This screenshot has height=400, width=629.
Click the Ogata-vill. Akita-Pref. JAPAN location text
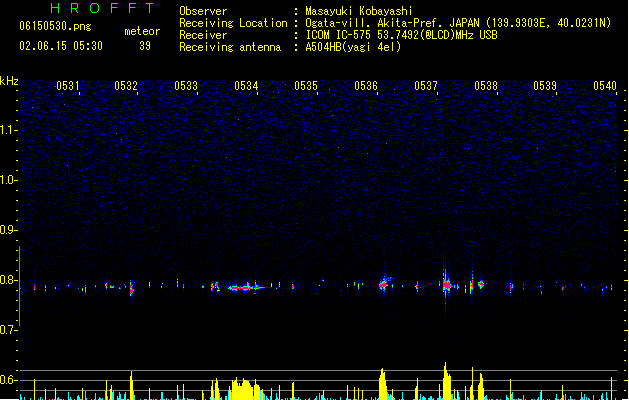458,23
